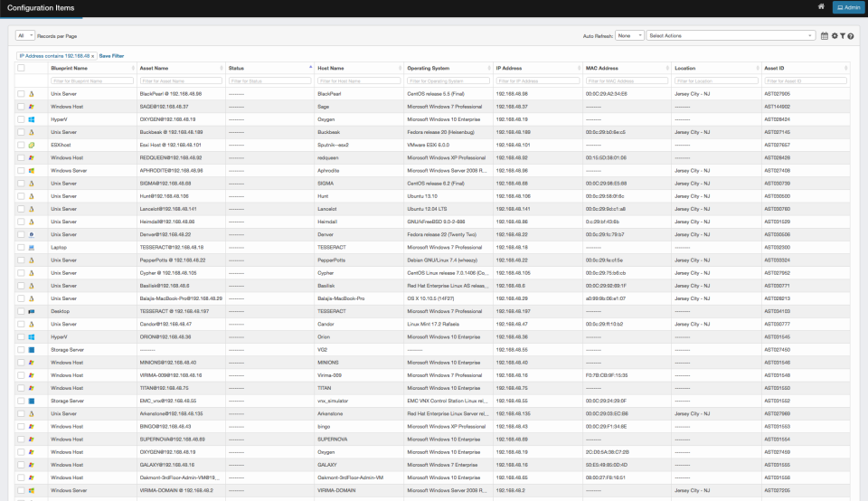Click the Configuration Items page title tab
868x501 pixels.
point(41,8)
